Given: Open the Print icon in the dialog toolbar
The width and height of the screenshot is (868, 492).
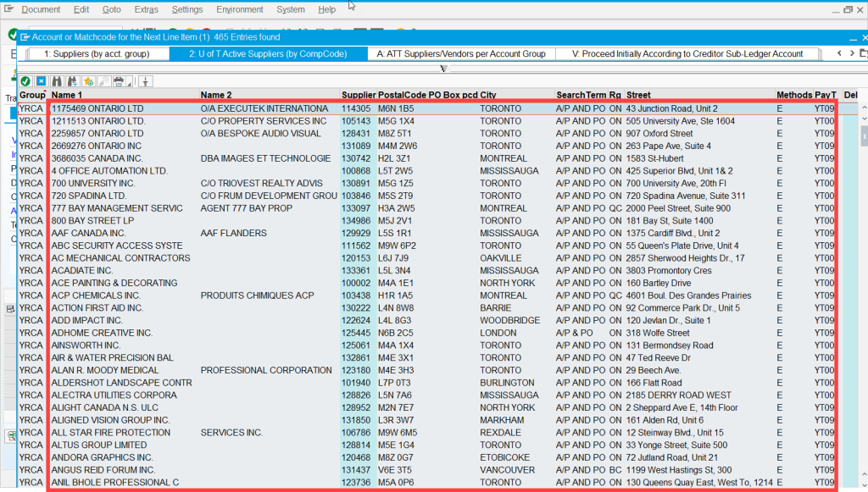Looking at the screenshot, I should tap(118, 80).
